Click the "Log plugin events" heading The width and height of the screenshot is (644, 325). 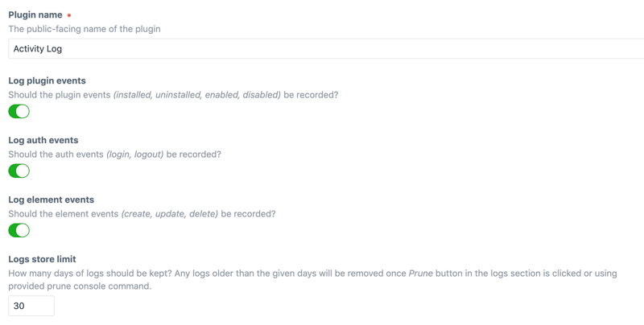(47, 80)
